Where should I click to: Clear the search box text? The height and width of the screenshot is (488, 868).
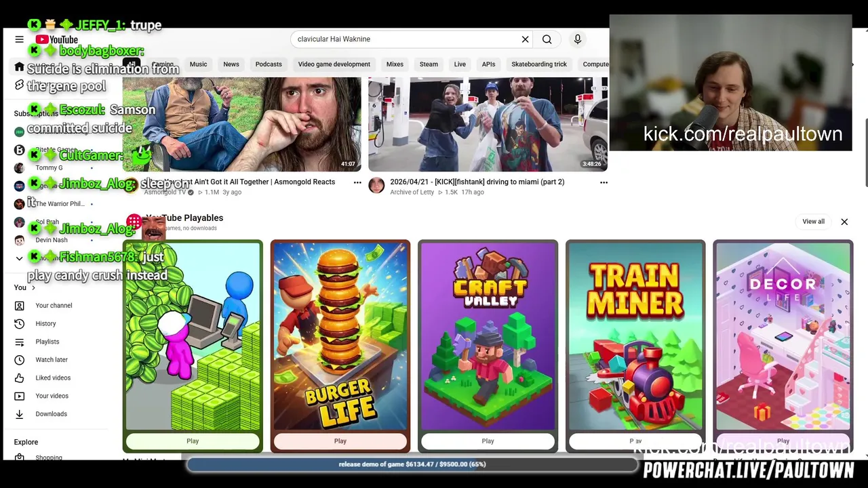click(x=525, y=39)
